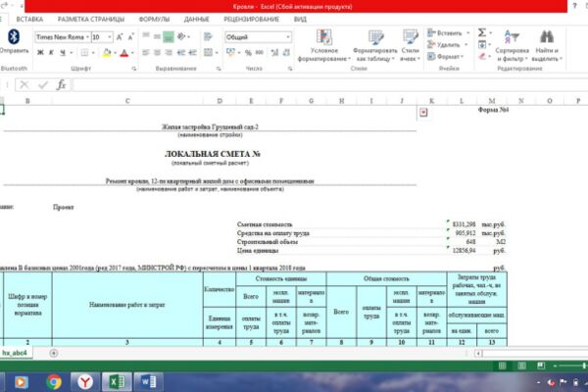Apply the 000 comma style format

pos(259,53)
